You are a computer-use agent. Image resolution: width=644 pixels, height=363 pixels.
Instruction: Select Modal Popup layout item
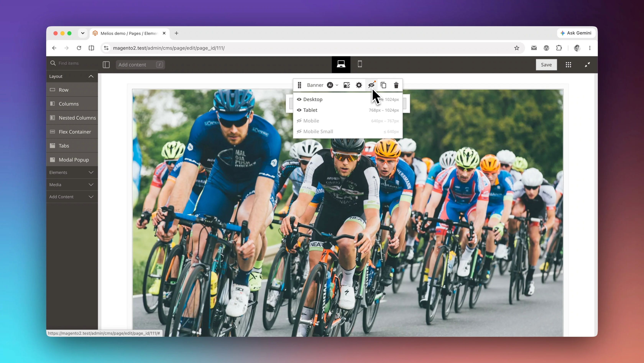(x=72, y=160)
